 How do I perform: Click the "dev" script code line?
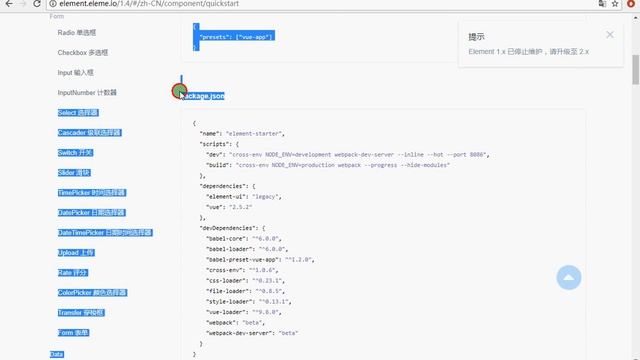point(348,155)
